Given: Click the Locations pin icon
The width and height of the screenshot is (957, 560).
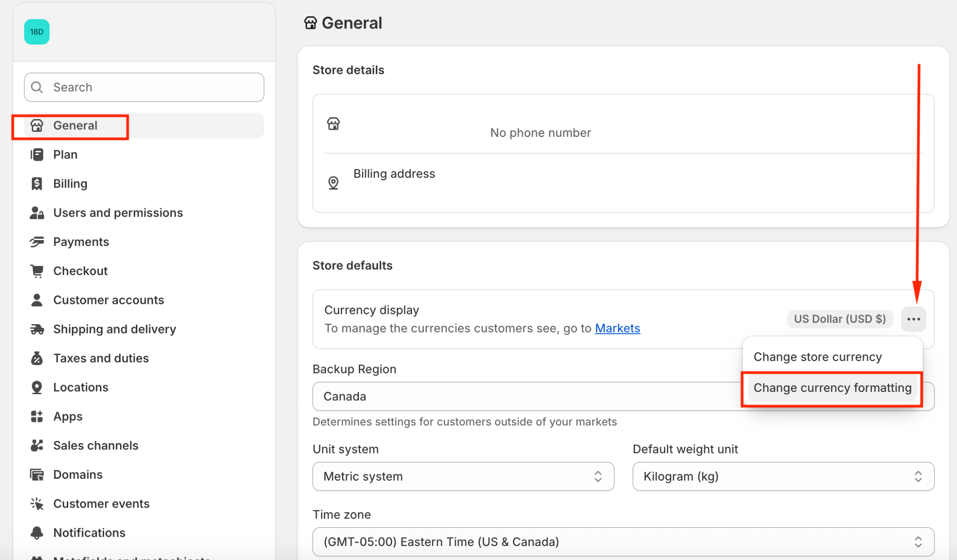Looking at the screenshot, I should tap(36, 387).
